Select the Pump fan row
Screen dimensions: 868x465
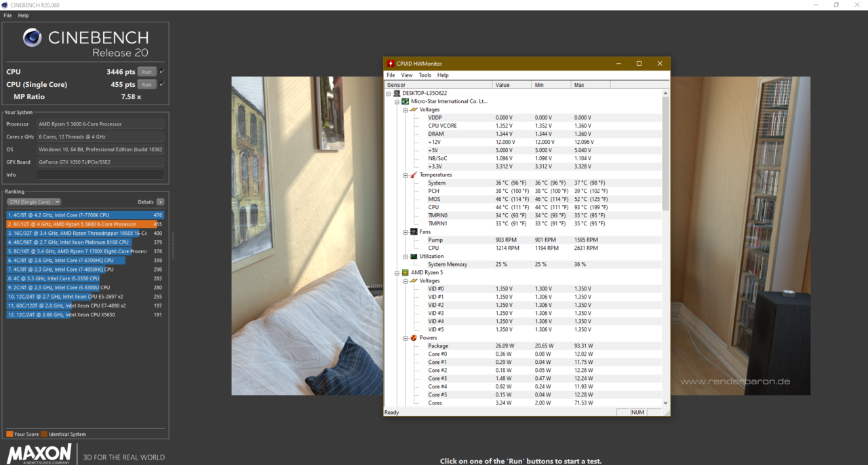click(523, 240)
